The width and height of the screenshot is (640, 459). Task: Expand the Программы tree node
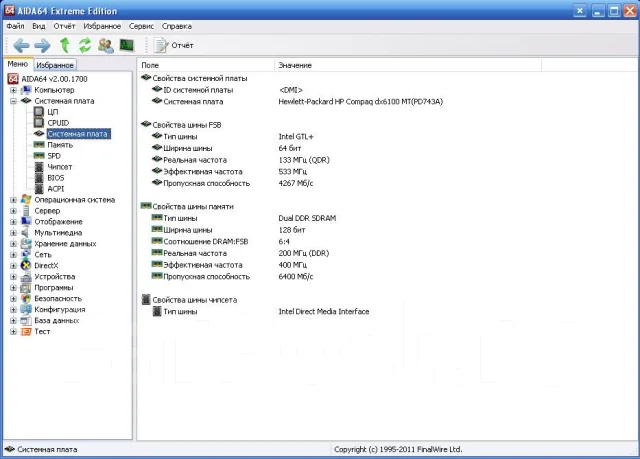13,288
